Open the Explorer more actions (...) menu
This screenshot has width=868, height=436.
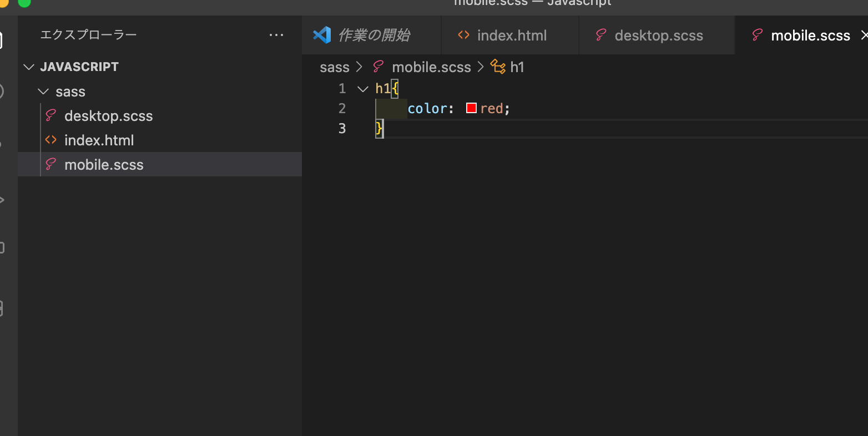click(276, 35)
